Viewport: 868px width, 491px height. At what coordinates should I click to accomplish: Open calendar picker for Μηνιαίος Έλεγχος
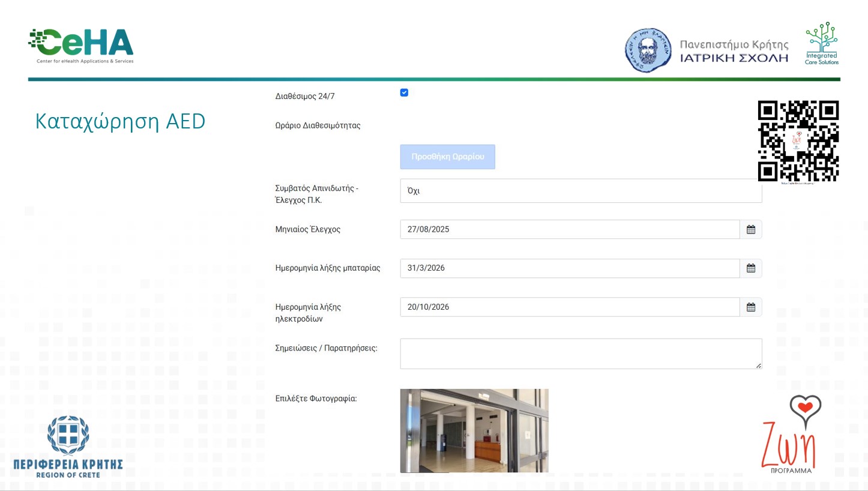click(750, 229)
